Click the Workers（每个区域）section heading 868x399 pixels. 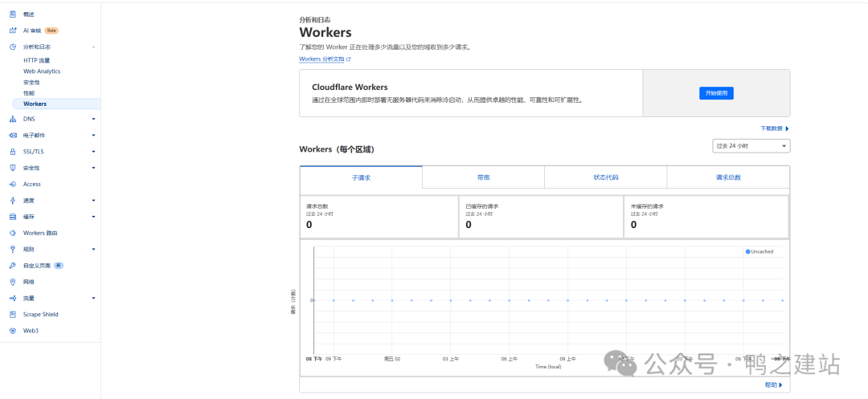(x=337, y=149)
